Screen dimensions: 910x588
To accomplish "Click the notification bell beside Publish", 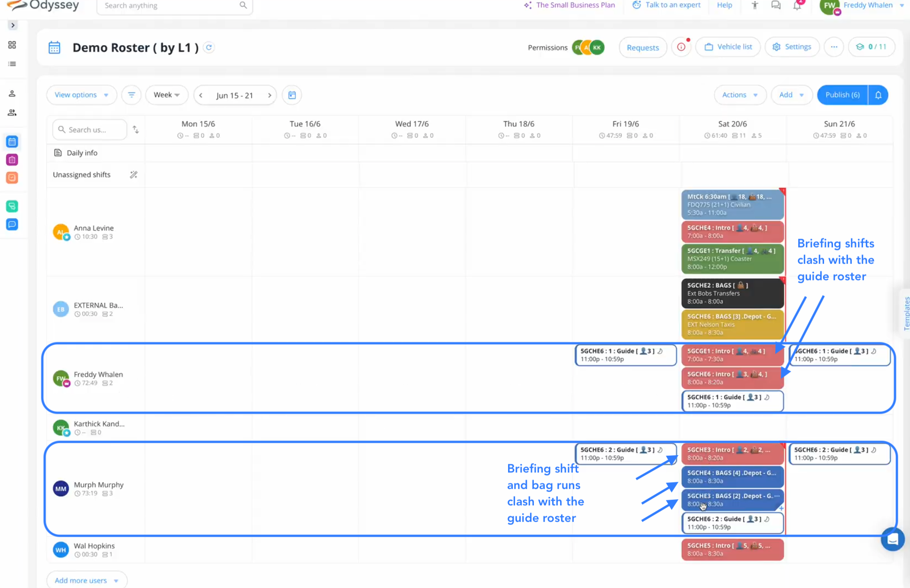I will [878, 95].
